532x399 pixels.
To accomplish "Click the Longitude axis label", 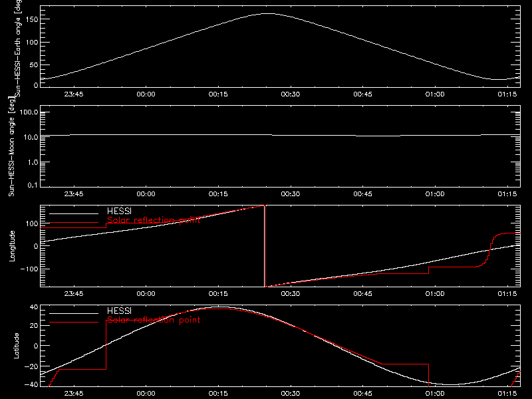I will click(x=12, y=246).
